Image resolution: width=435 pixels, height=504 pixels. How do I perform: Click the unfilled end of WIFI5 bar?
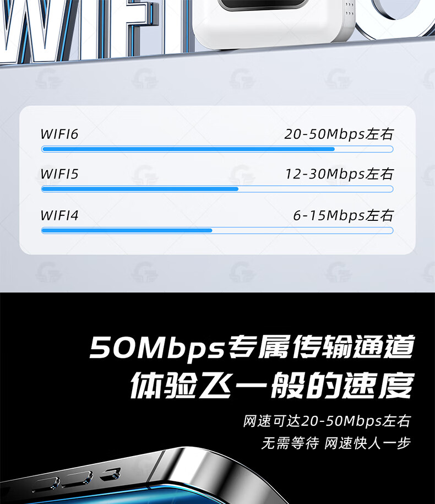[x=316, y=189]
